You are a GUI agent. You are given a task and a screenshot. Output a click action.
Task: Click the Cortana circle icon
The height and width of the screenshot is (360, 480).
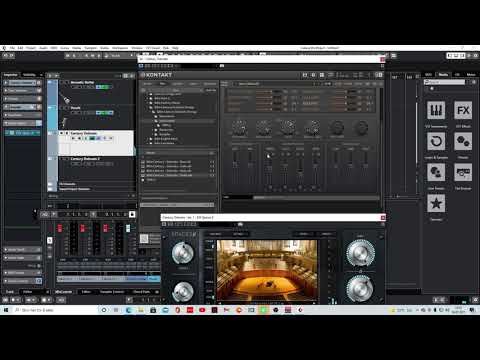[x=104, y=310]
